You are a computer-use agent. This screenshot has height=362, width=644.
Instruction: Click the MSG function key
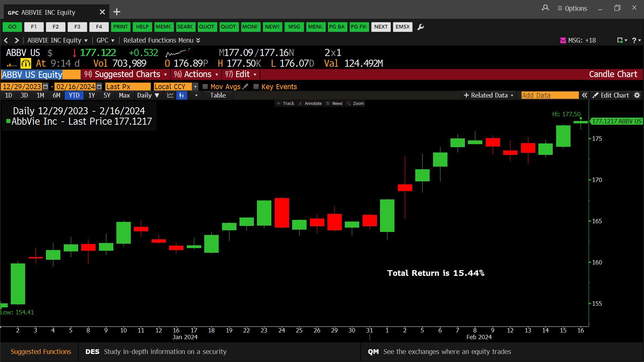pos(294,27)
